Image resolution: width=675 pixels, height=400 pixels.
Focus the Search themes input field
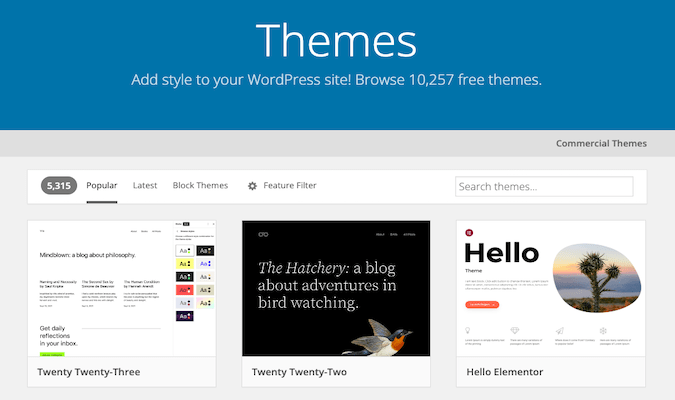(x=544, y=186)
